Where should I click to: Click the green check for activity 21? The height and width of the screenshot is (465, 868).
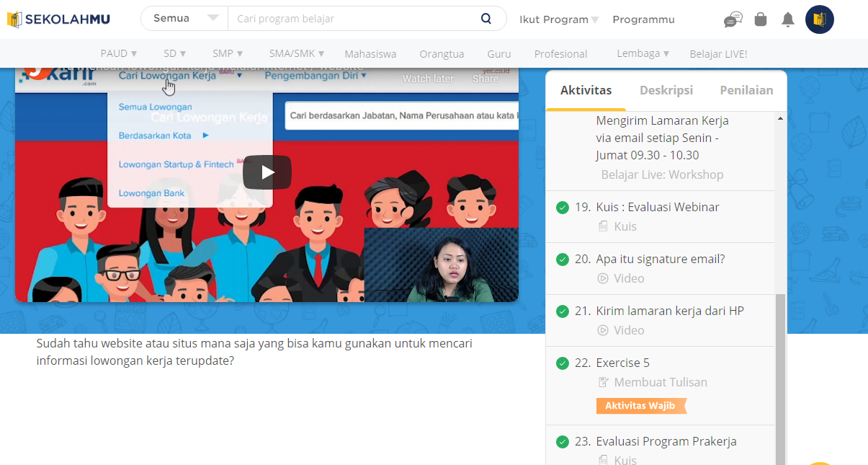[x=563, y=311]
